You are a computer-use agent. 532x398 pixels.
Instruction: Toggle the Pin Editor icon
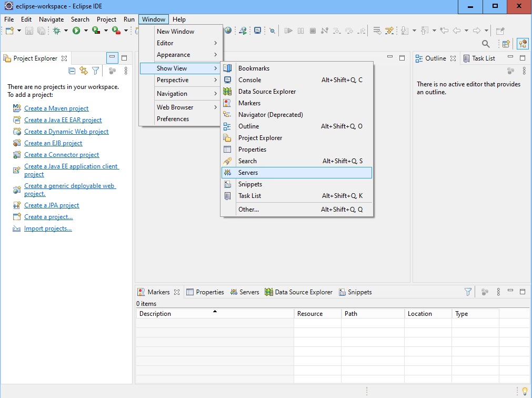tap(500, 31)
